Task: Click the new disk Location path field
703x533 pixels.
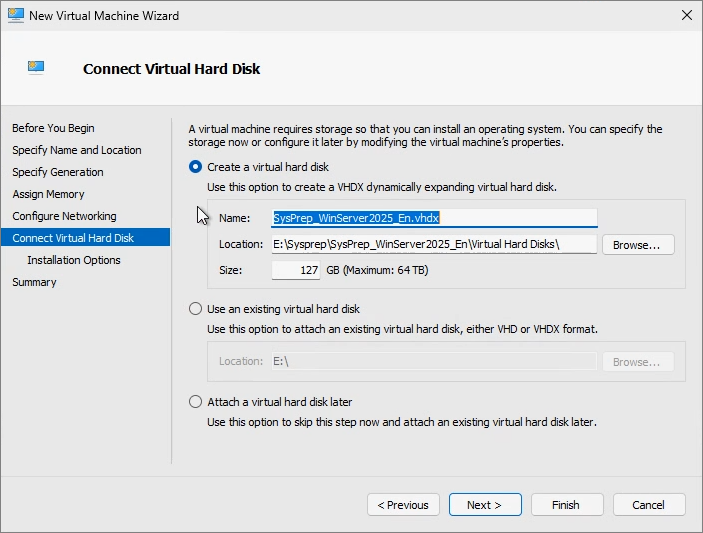Action: 434,244
